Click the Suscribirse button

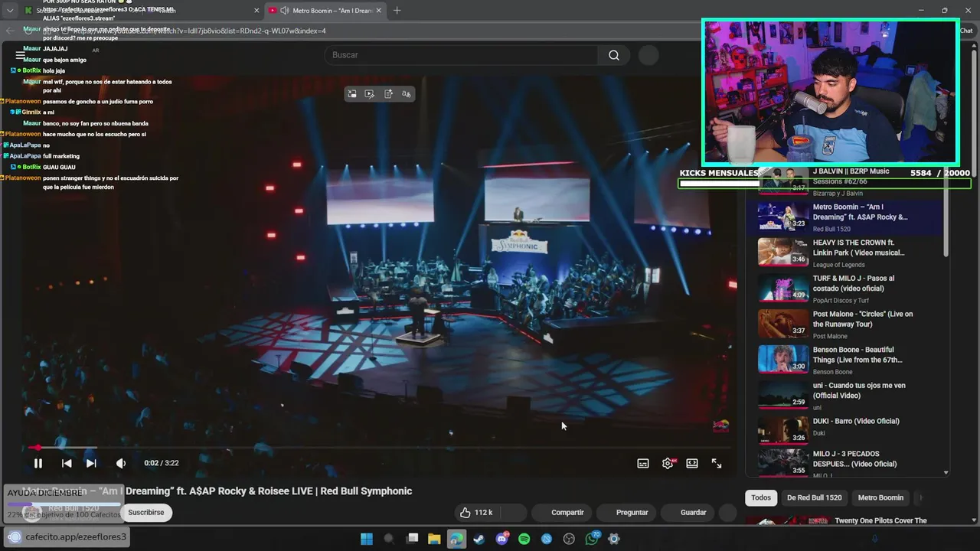[x=145, y=513]
